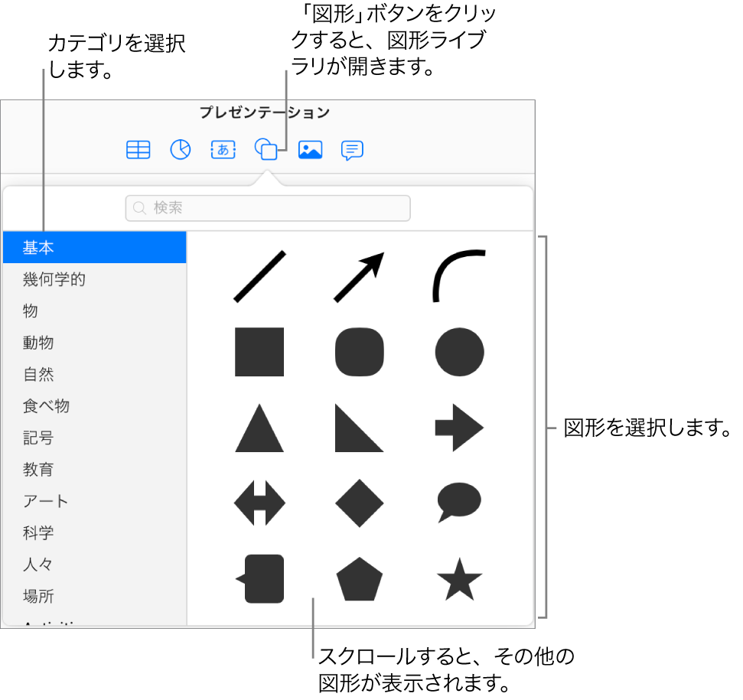Select the star shape

459,580
